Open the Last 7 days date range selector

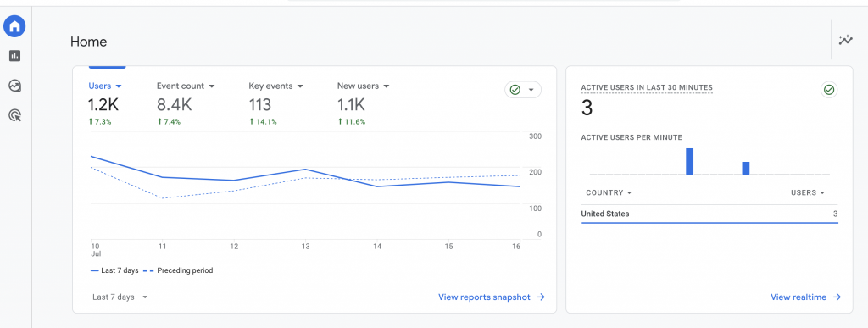tap(120, 297)
